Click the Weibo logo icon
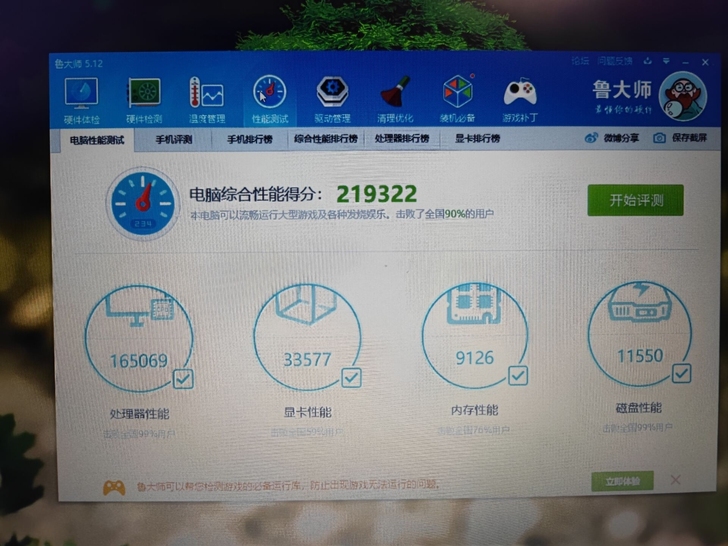The width and height of the screenshot is (728, 546). pos(591,138)
